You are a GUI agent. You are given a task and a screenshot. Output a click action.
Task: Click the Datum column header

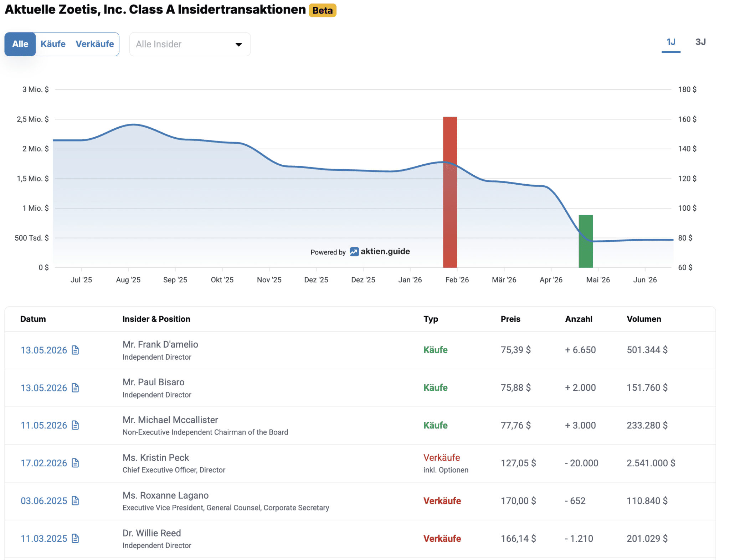pyautogui.click(x=33, y=319)
